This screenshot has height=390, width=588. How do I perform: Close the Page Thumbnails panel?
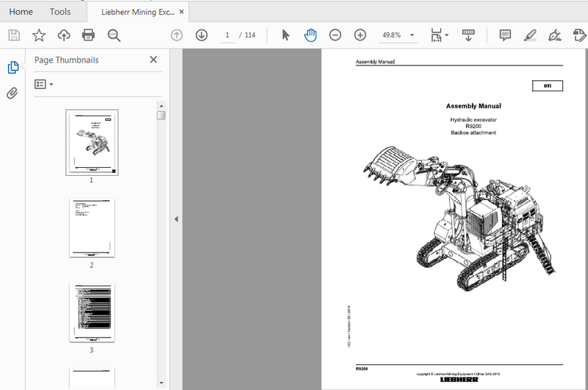(154, 60)
